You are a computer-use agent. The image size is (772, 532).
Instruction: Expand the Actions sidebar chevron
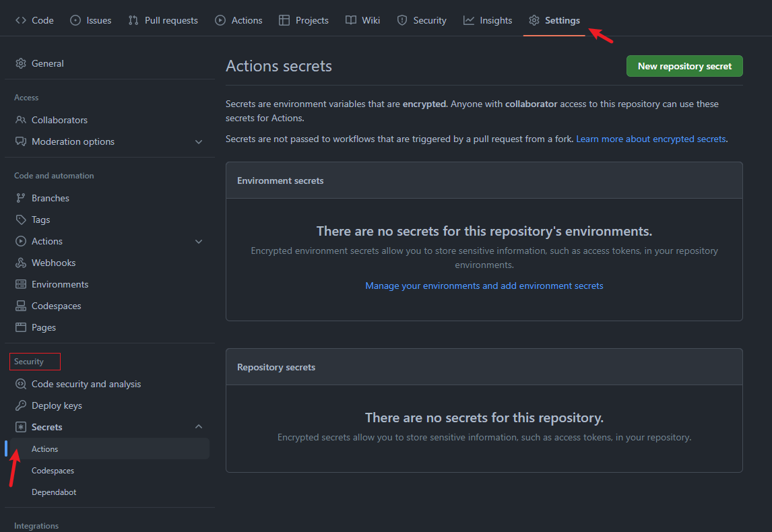point(199,241)
